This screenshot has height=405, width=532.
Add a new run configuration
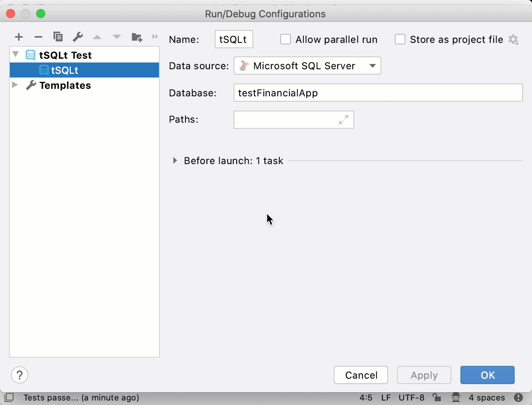click(x=19, y=37)
